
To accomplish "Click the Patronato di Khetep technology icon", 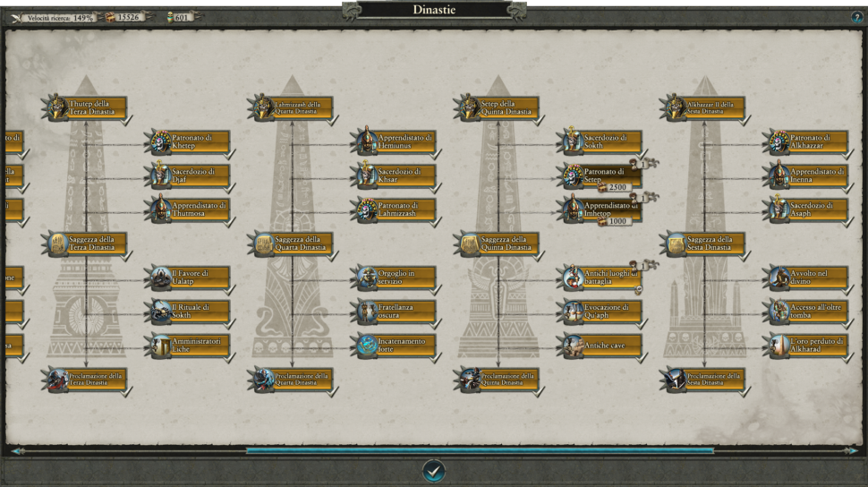I will tap(161, 141).
